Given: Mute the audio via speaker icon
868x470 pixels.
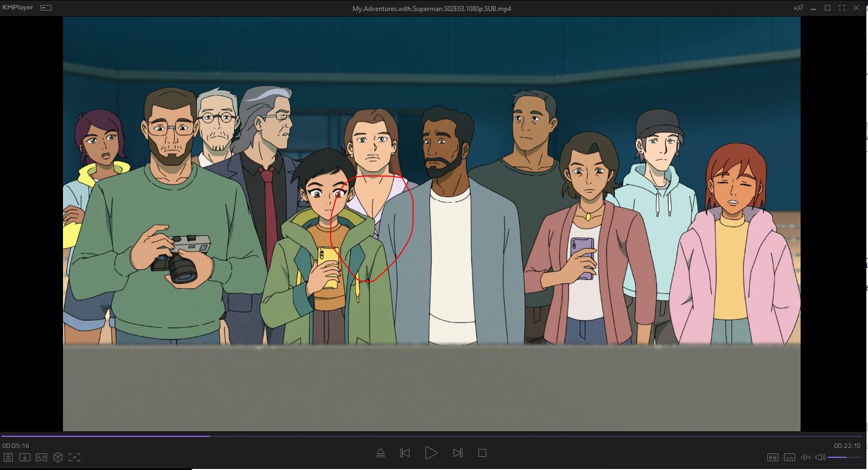Looking at the screenshot, I should 820,457.
